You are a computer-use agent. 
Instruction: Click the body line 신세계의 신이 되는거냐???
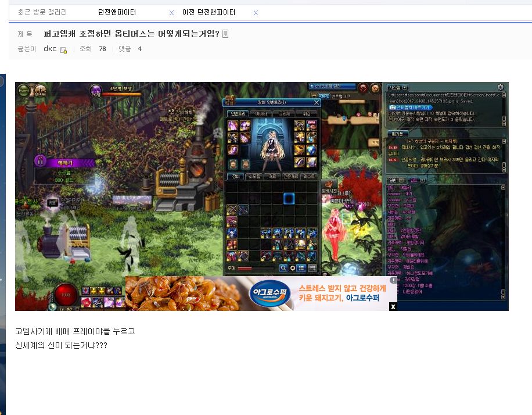click(x=62, y=345)
